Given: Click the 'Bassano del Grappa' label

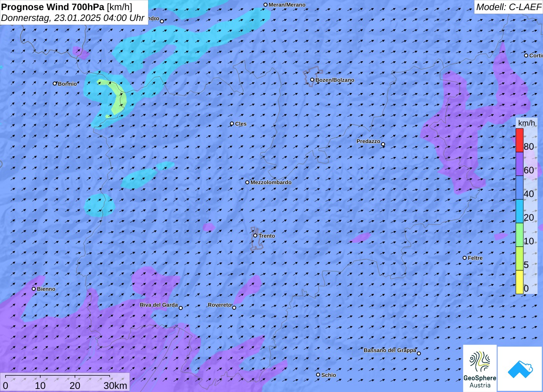Looking at the screenshot, I should pos(390,350).
